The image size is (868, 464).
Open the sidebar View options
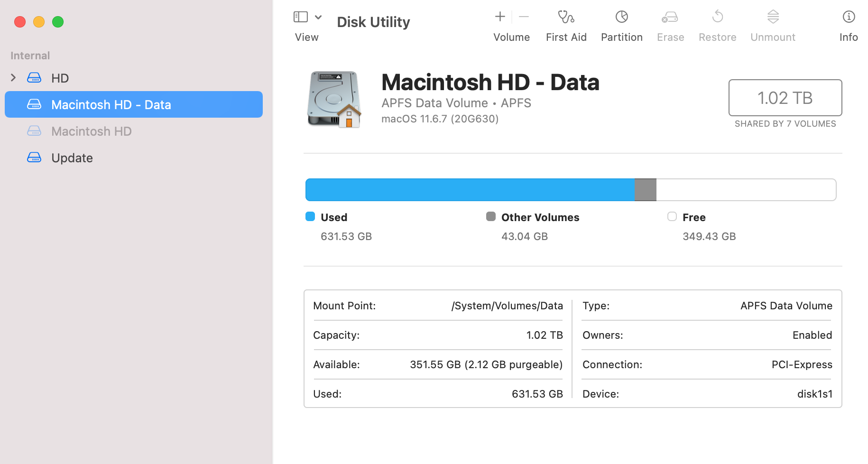tap(301, 17)
